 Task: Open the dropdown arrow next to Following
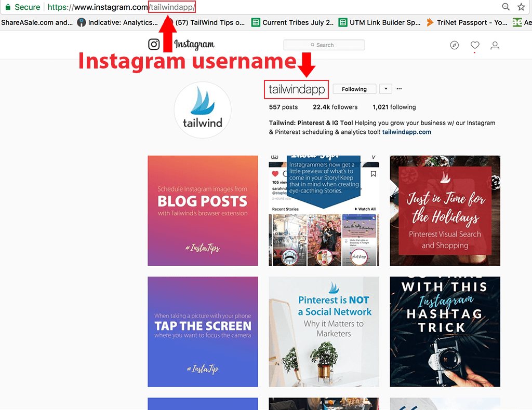click(x=385, y=89)
